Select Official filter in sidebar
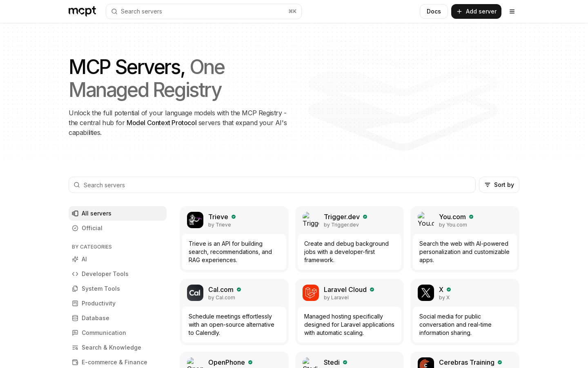Image resolution: width=588 pixels, height=368 pixels. pos(118,228)
